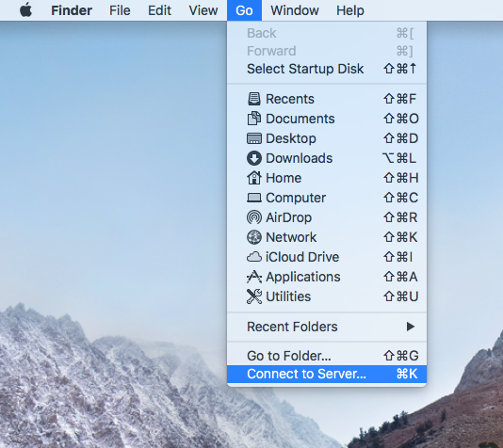Click the Downloads arrow icon

click(x=254, y=158)
